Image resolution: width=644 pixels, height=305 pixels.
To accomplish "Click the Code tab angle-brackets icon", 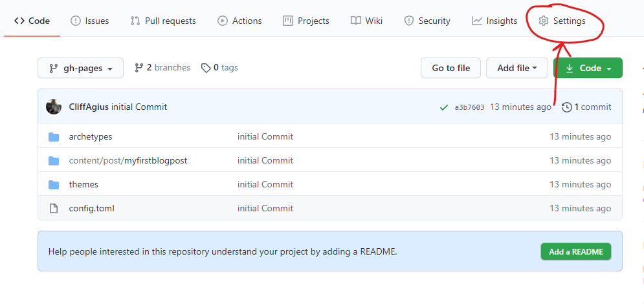I will pos(19,21).
